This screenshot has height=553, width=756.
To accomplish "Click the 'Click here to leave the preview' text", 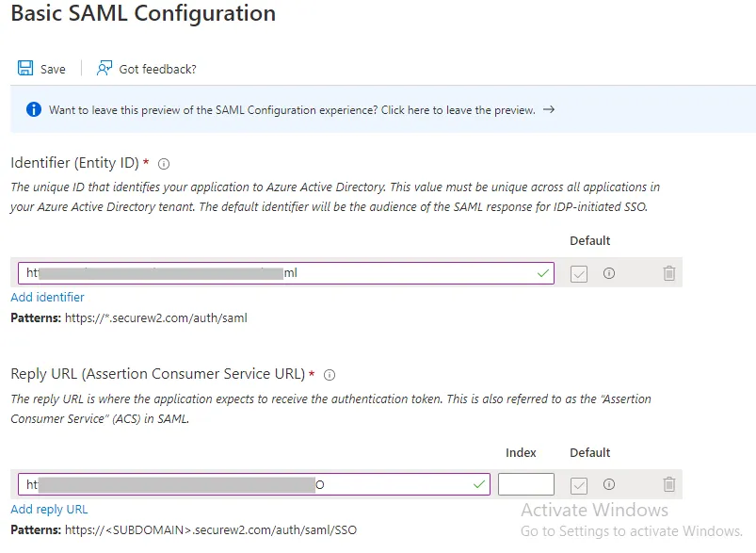I will 458,110.
